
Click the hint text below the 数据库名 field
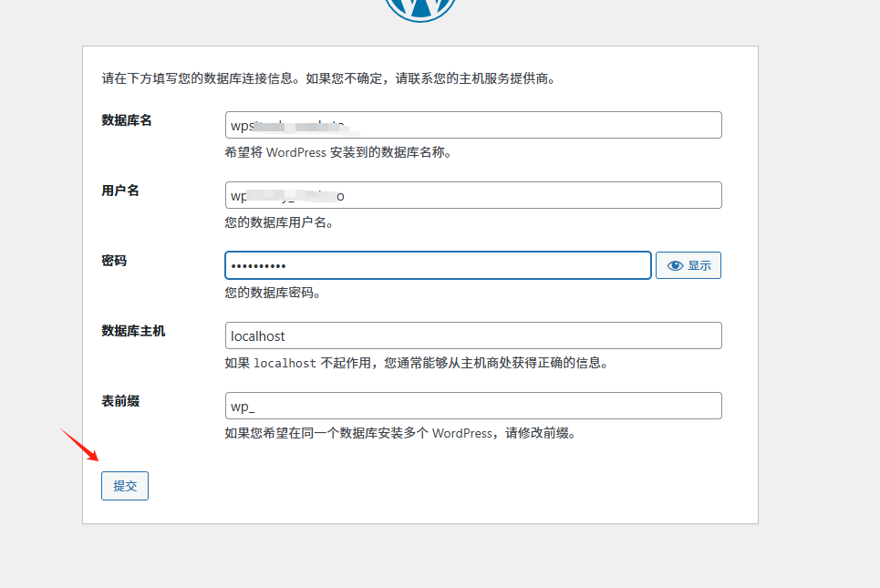338,152
